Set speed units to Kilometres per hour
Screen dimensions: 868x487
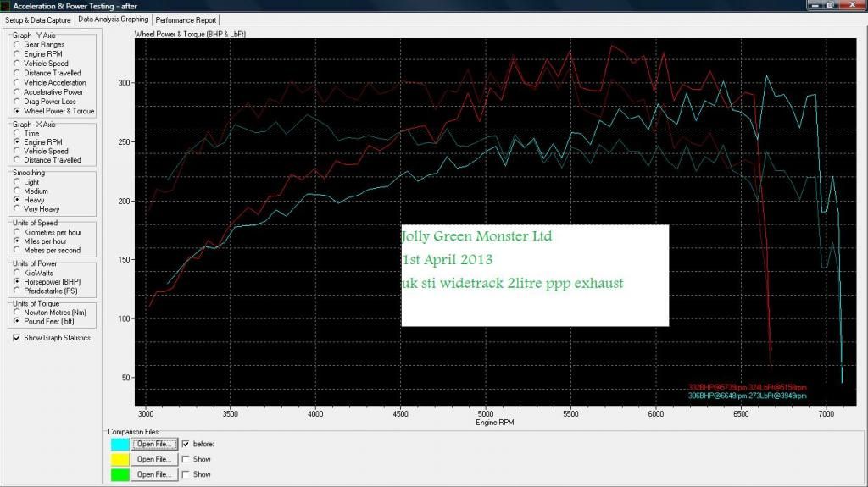(x=17, y=232)
